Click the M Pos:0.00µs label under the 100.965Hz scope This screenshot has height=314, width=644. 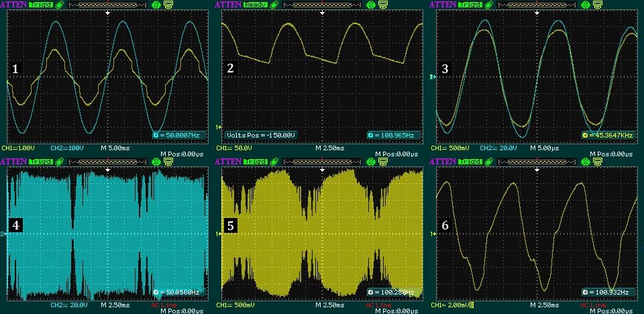pos(396,154)
